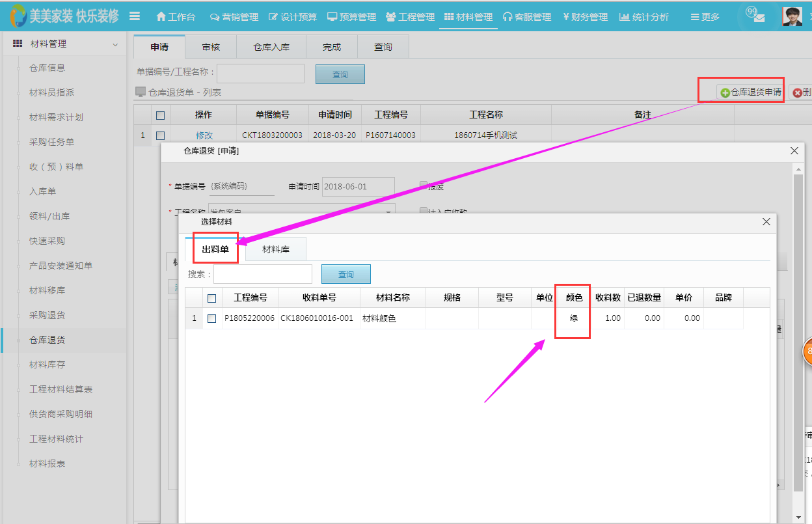
Task: Open the notification messages envelope icon
Action: pyautogui.click(x=757, y=16)
